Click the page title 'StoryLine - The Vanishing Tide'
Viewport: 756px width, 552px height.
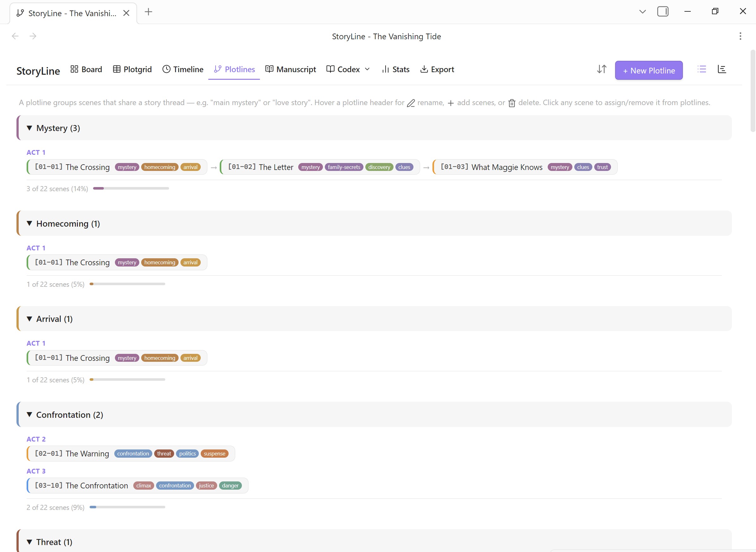pyautogui.click(x=386, y=36)
